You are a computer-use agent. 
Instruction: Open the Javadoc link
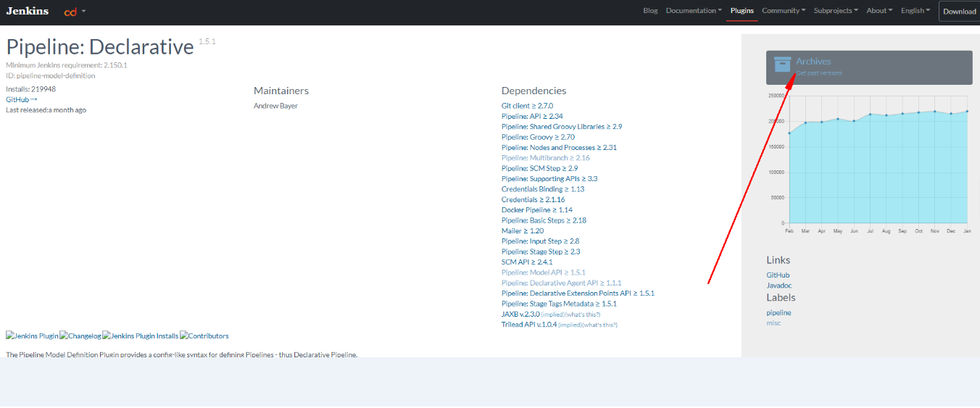click(x=778, y=286)
